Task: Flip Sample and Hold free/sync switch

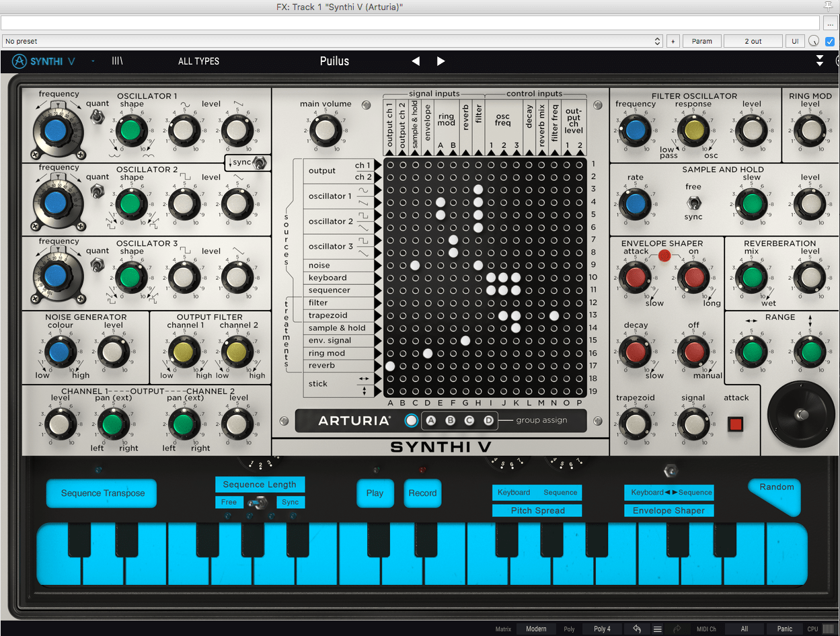Action: coord(693,202)
